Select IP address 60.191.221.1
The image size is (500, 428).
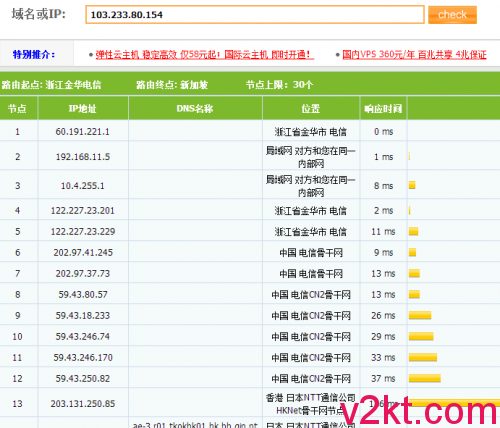[82, 132]
